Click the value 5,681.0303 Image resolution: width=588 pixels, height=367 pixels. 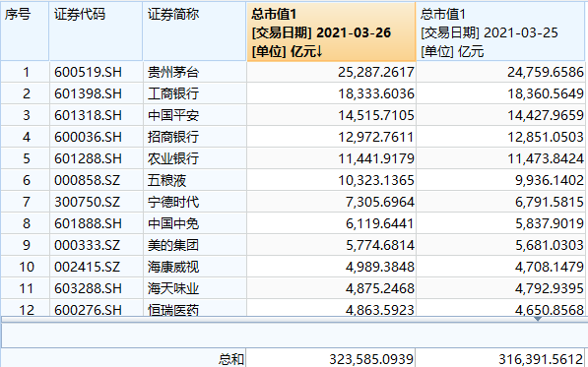550,246
